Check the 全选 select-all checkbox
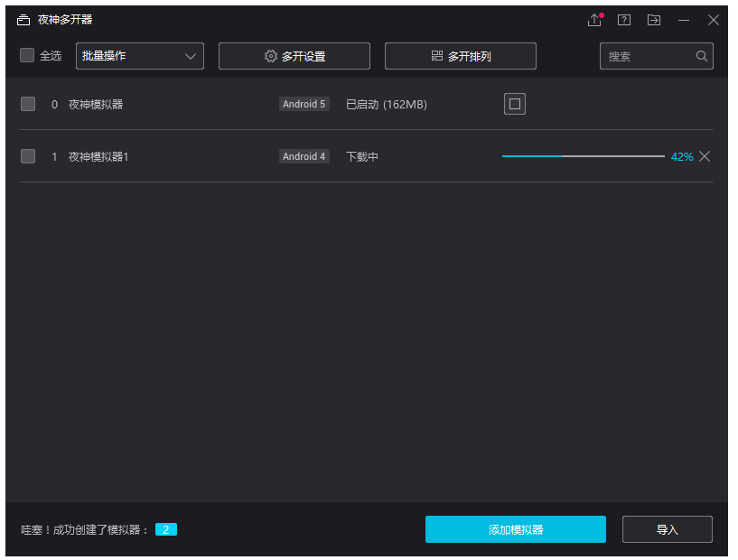 [x=26, y=55]
